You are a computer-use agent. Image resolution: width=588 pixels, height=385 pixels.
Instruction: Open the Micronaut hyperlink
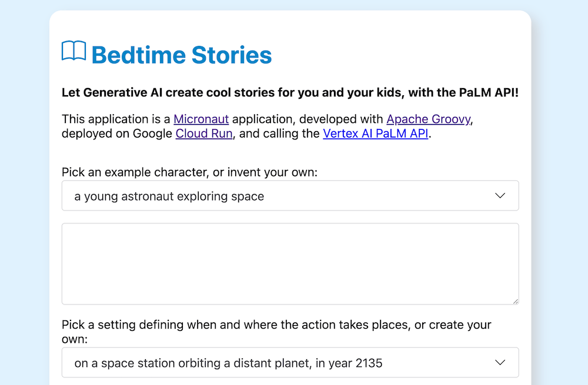(x=201, y=119)
